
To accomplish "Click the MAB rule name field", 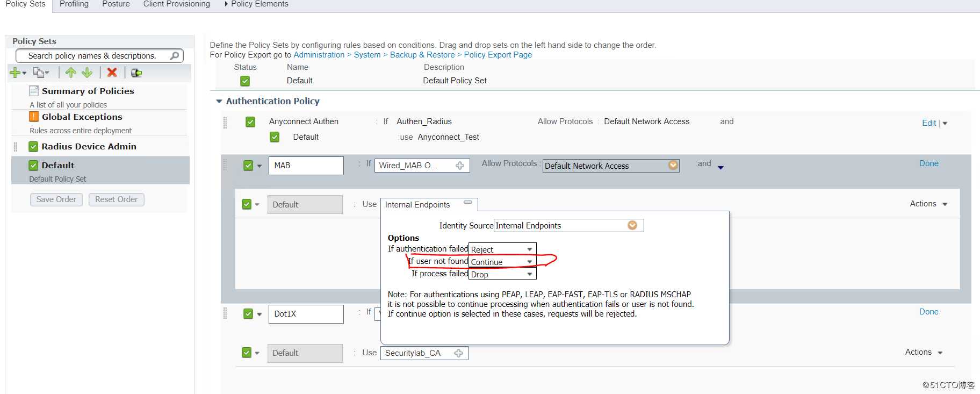I will pos(306,166).
